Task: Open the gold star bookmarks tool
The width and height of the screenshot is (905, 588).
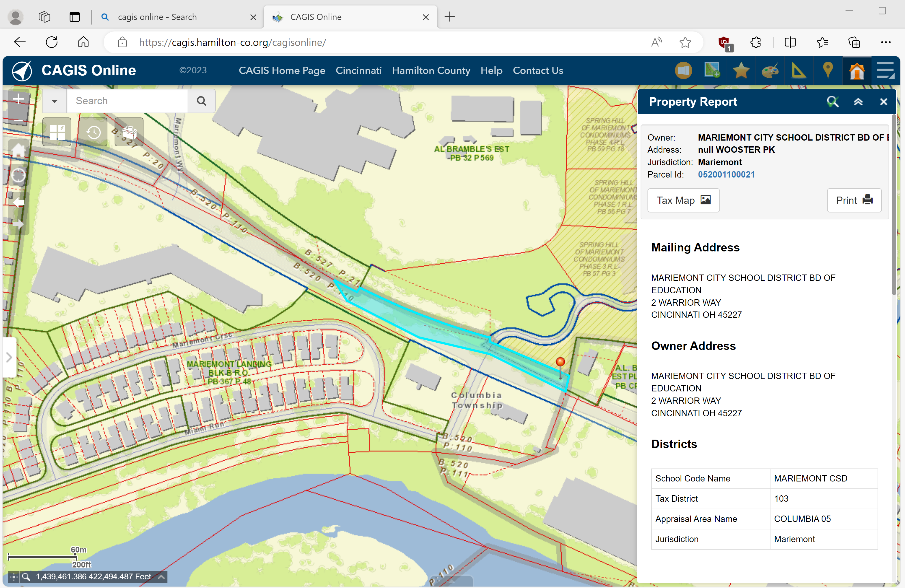Action: point(741,71)
